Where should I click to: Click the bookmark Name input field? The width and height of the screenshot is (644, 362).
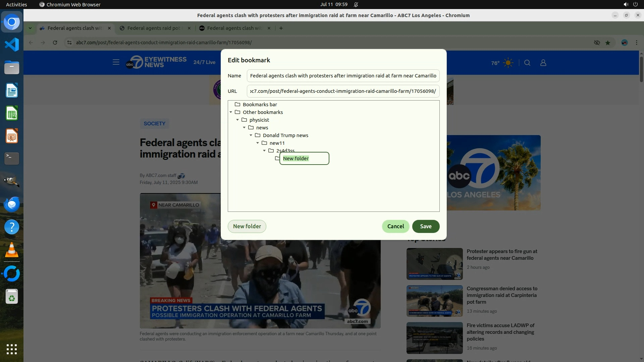tap(343, 76)
